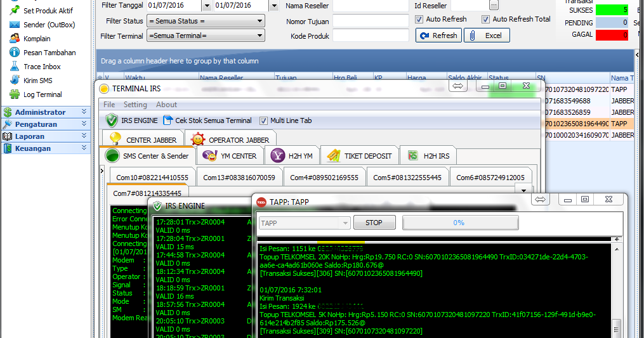Open Kirim SMS icon
Viewport: 644px width, 338px height.
15,80
